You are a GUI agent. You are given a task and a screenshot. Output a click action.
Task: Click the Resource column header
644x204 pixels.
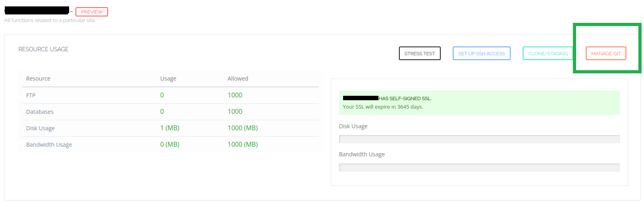coord(38,79)
